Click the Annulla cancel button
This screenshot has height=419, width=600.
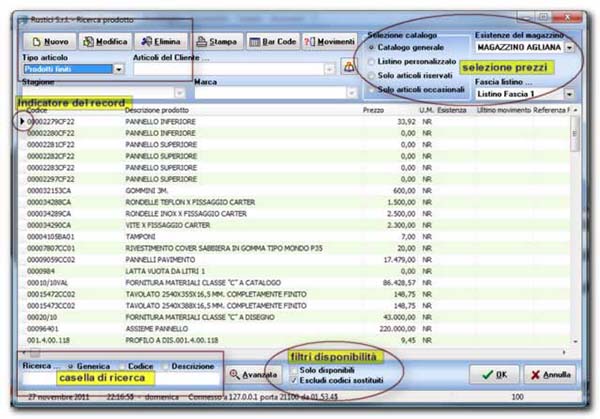[550, 374]
